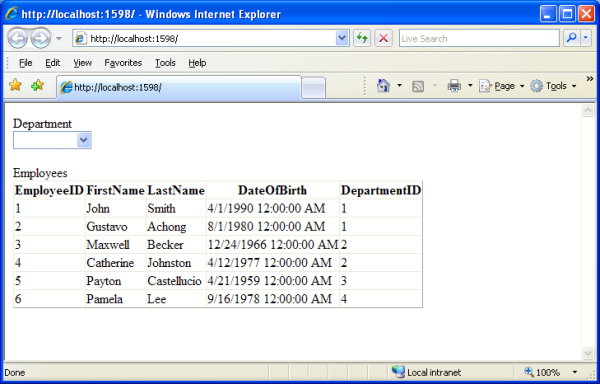Open the Help menu

click(197, 63)
